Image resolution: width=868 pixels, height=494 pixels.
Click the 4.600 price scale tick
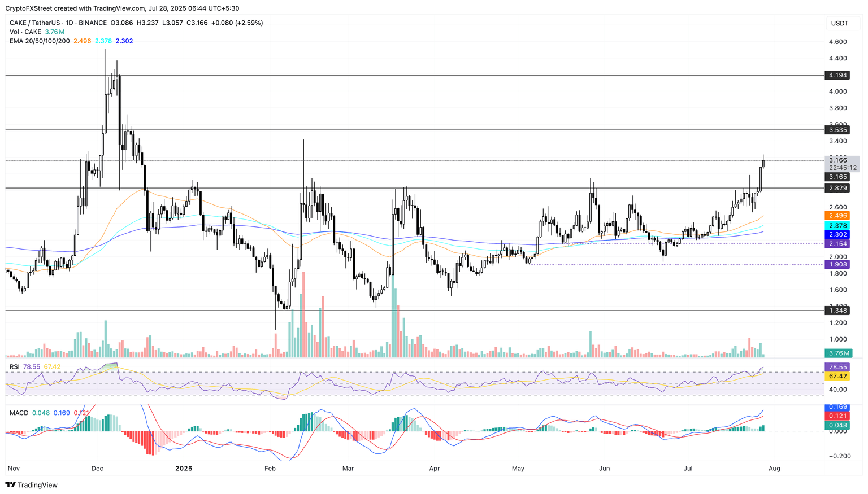(x=837, y=42)
